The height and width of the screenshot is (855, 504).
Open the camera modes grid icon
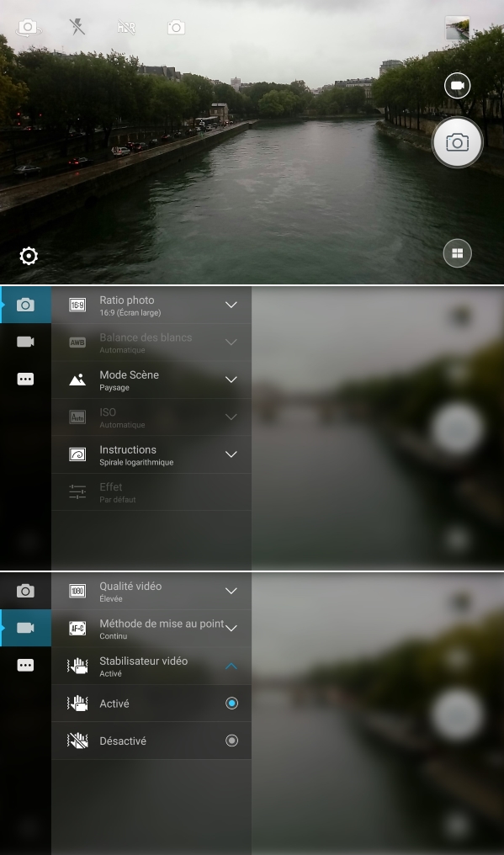tap(457, 253)
